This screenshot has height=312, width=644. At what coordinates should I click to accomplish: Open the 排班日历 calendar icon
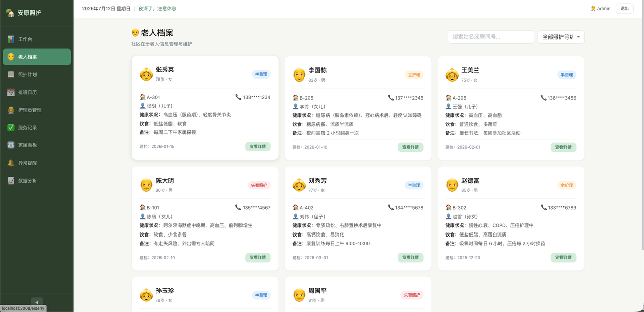(11, 92)
